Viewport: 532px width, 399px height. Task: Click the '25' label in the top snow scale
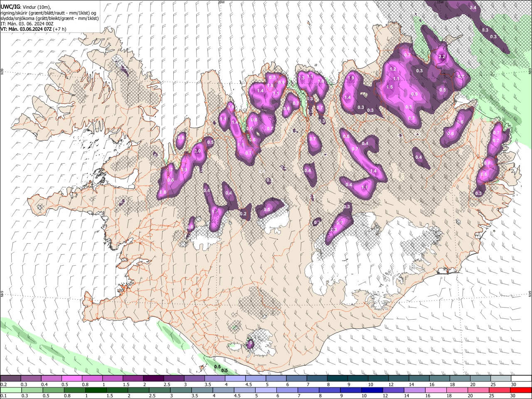[493, 384]
